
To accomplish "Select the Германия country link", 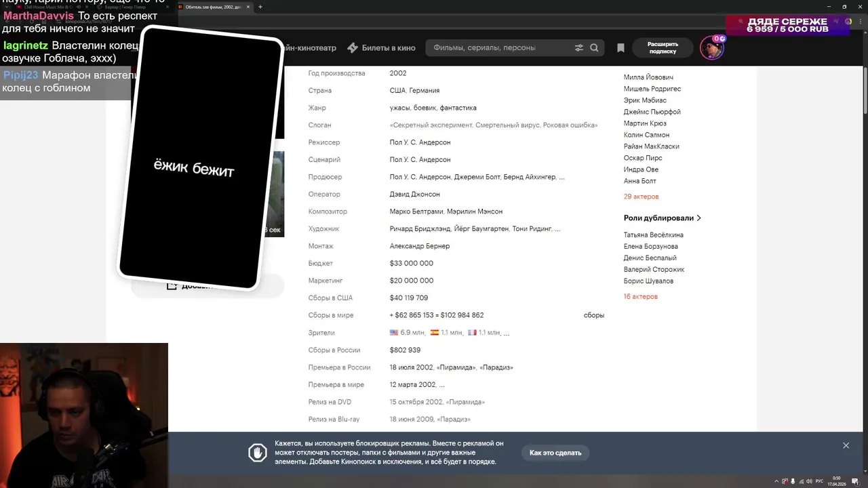I will [x=425, y=91].
